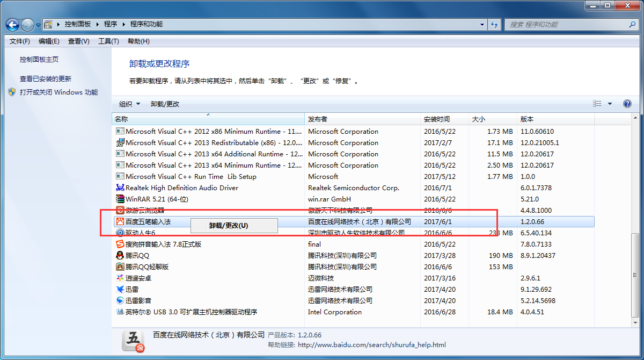This screenshot has width=644, height=360.
Task: Open recent pages dropdown next to navigation arrows
Action: 38,25
